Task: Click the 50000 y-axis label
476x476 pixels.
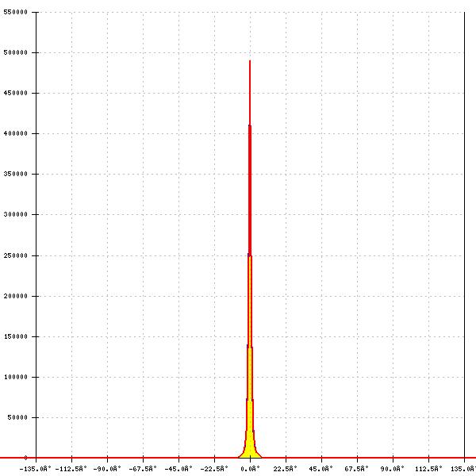Action: coord(17,417)
